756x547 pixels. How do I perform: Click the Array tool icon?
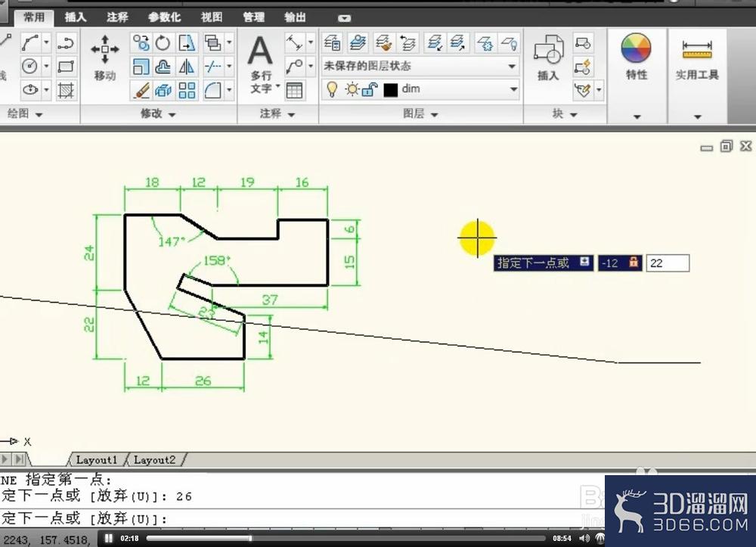(187, 90)
